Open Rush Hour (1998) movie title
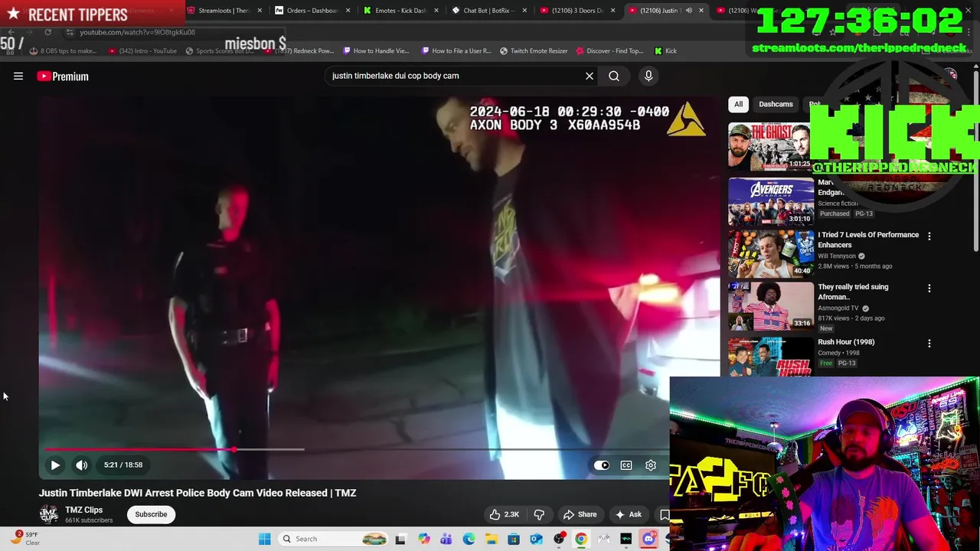The image size is (980, 551). tap(846, 342)
